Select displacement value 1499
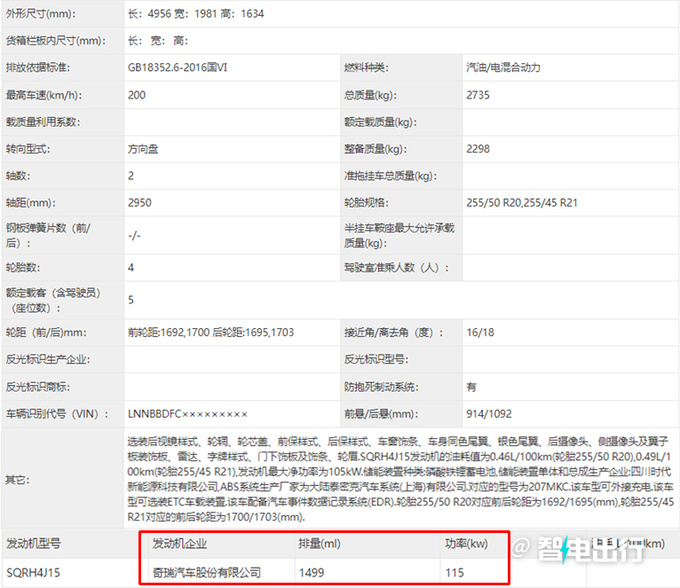The width and height of the screenshot is (680, 588). (x=311, y=573)
